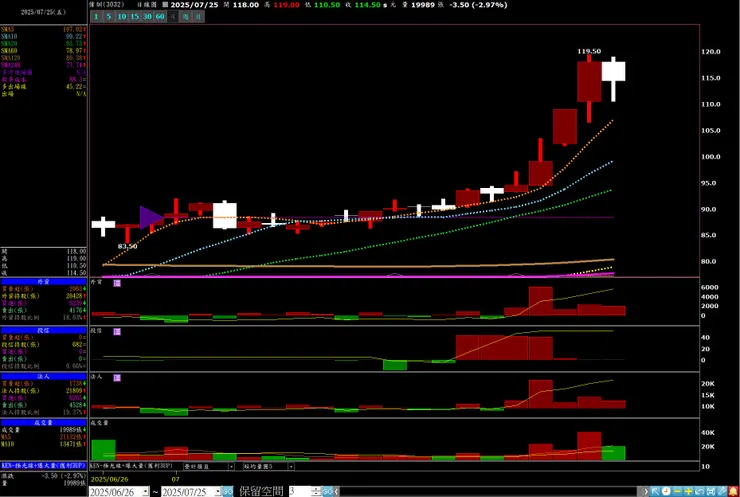Click the fit-to-screen bracket icon
This screenshot has width=740, height=497.
711,492
